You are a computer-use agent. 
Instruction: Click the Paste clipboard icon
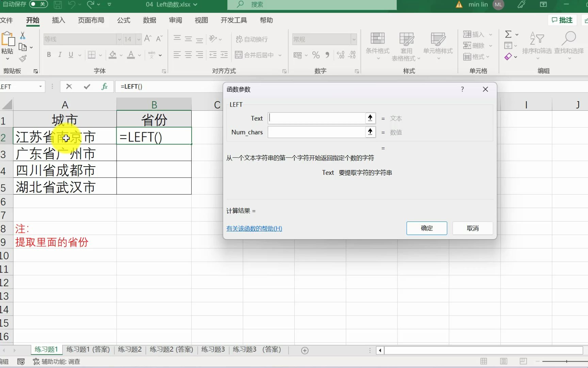[7, 39]
